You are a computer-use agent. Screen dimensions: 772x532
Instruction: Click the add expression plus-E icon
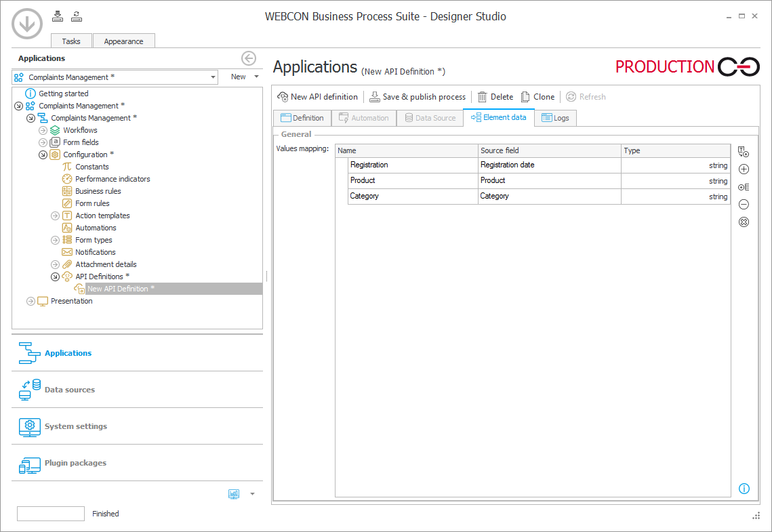pos(744,187)
